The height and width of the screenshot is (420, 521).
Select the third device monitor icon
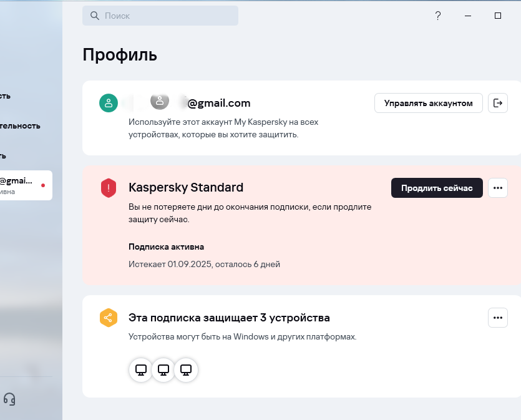pyautogui.click(x=186, y=370)
